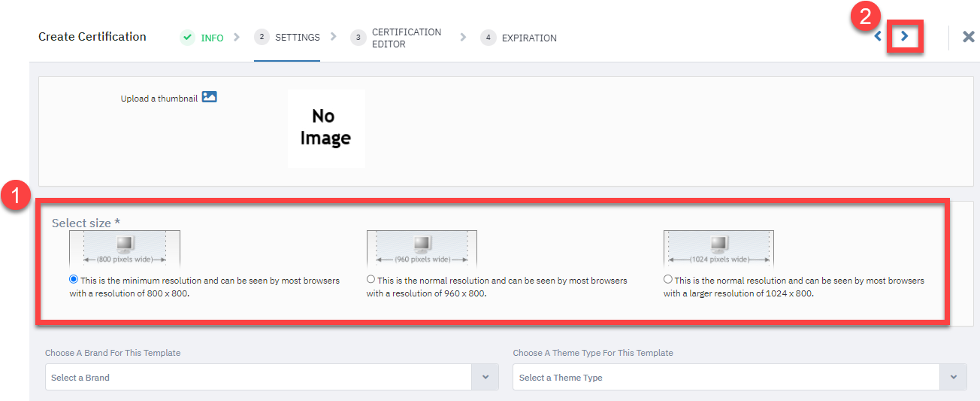
Task: Click the upload thumbnail image icon
Action: coord(209,97)
